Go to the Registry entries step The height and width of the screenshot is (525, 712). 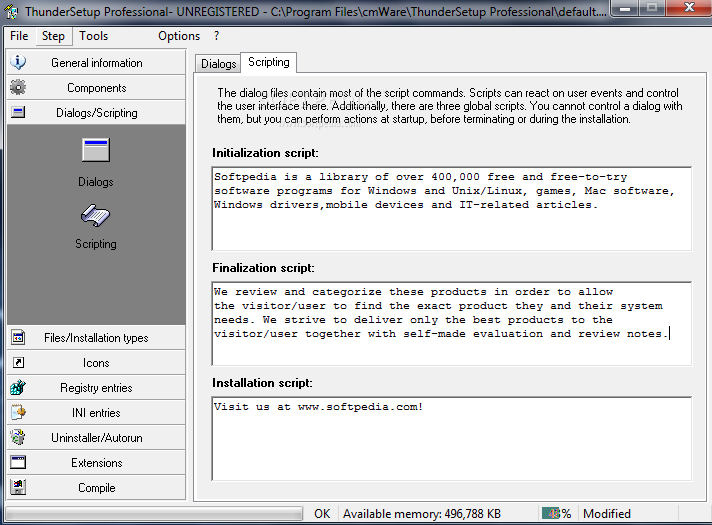click(x=96, y=387)
